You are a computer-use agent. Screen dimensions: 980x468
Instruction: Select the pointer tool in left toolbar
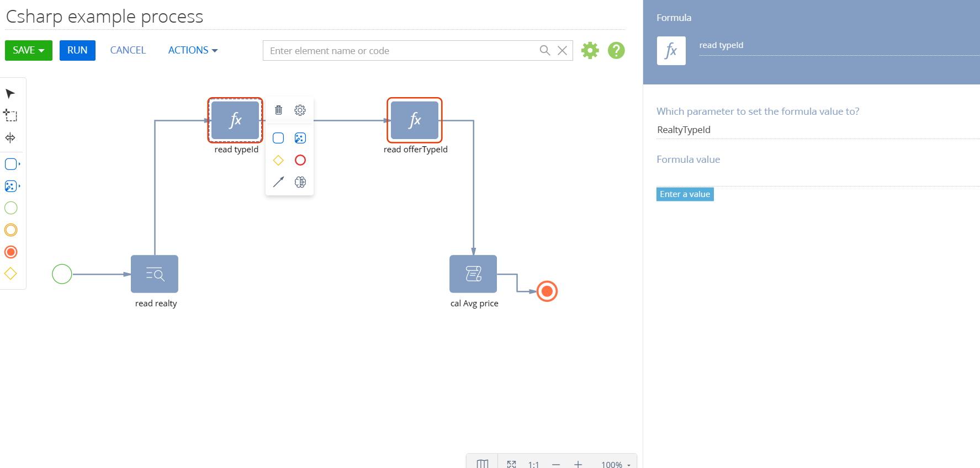tap(10, 94)
